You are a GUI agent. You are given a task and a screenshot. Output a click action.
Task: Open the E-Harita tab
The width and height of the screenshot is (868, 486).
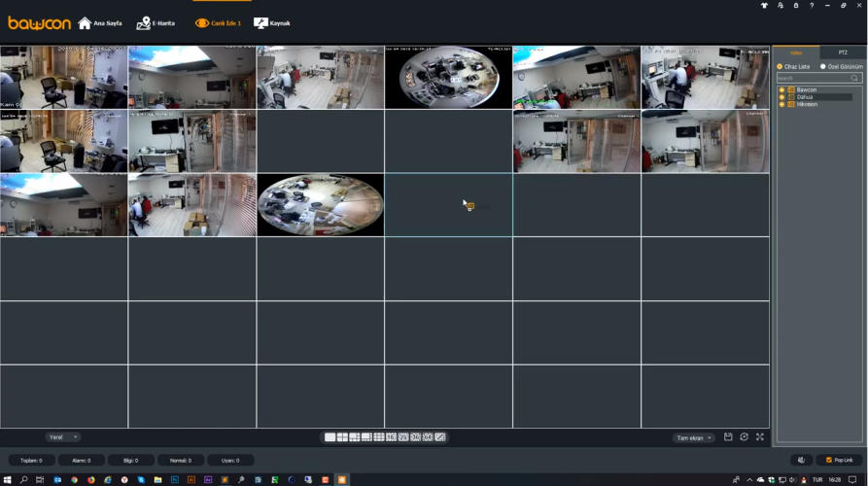156,22
